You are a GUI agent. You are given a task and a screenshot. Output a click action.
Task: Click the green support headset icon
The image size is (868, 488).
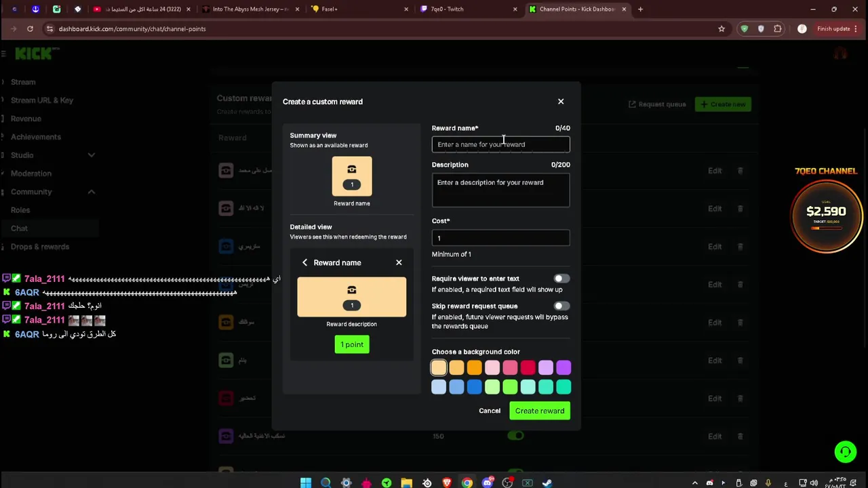(x=845, y=451)
